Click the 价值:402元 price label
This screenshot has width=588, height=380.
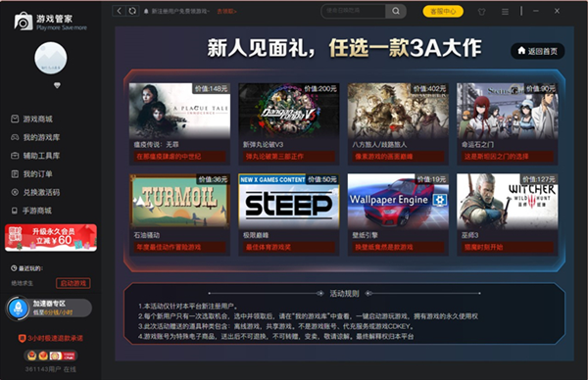coord(429,89)
